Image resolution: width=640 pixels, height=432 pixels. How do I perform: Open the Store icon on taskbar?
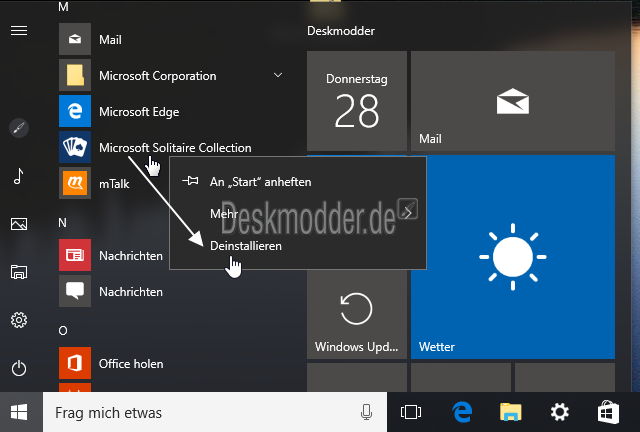[x=608, y=412]
